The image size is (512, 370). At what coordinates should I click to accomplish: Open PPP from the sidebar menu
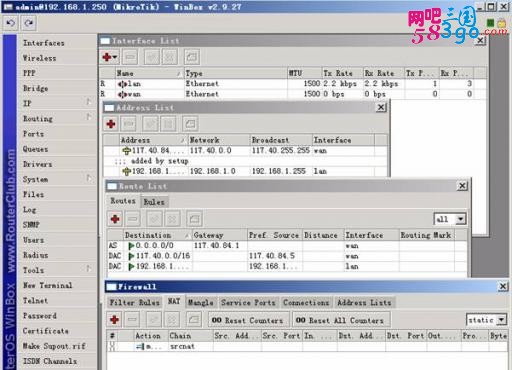point(29,73)
